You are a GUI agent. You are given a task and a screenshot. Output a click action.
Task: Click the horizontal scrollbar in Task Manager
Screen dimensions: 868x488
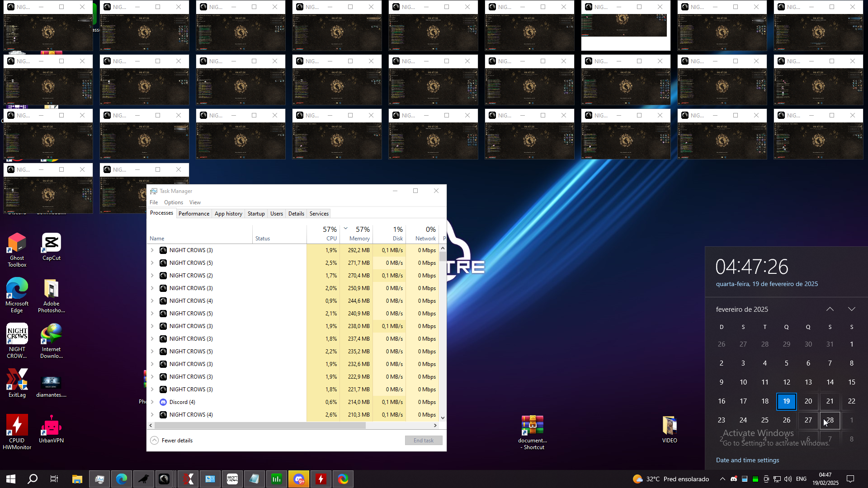(x=260, y=426)
